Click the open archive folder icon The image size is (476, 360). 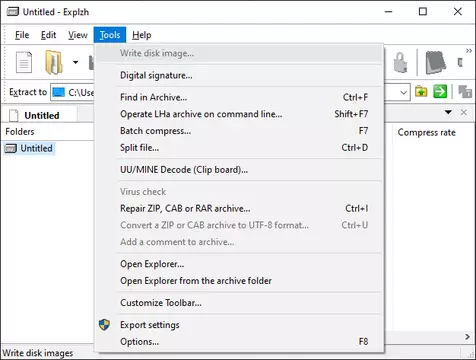pos(54,62)
